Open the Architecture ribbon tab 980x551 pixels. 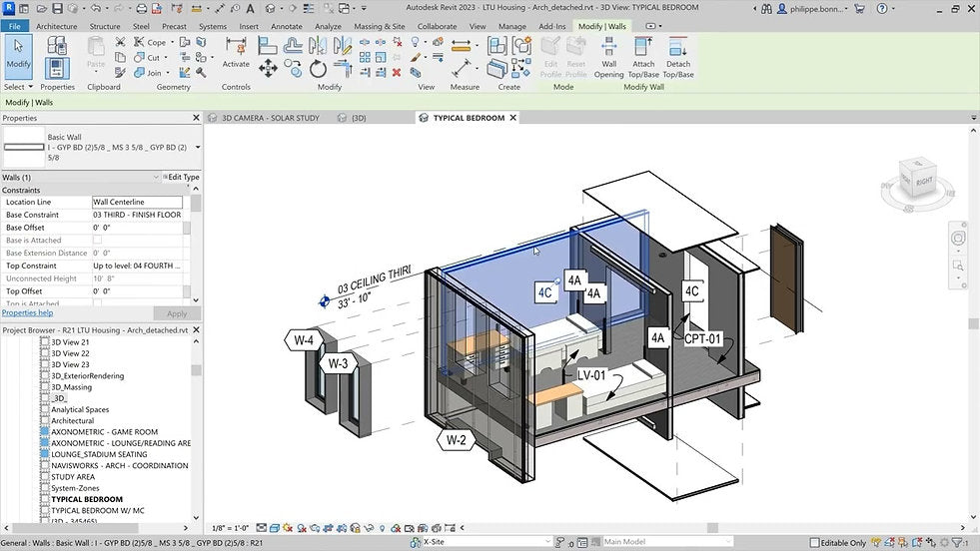pyautogui.click(x=57, y=26)
